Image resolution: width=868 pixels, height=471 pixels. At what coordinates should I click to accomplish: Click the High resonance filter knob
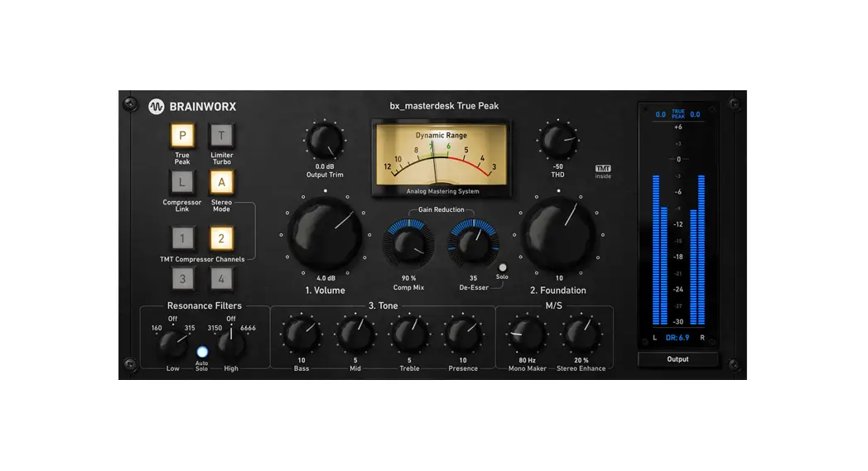231,344
